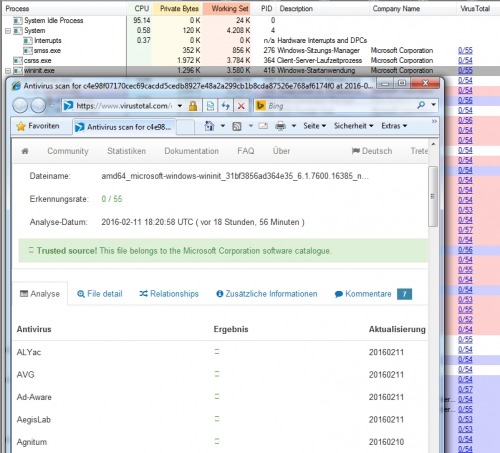Click the csrss.exe process icon

[x=18, y=61]
